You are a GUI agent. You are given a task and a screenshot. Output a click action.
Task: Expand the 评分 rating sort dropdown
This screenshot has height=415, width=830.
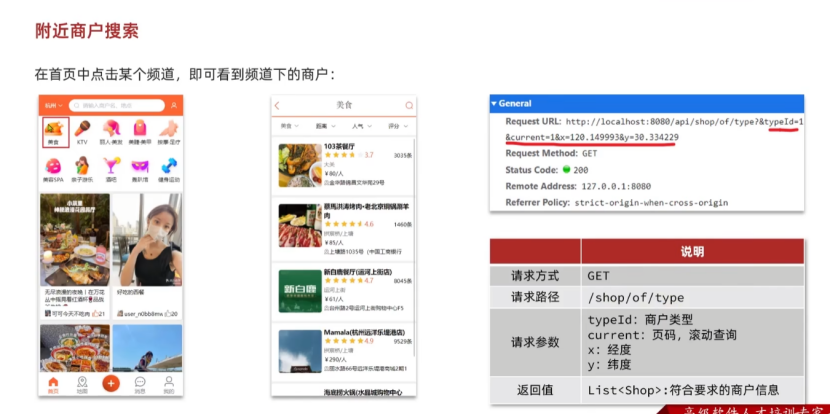coord(398,126)
